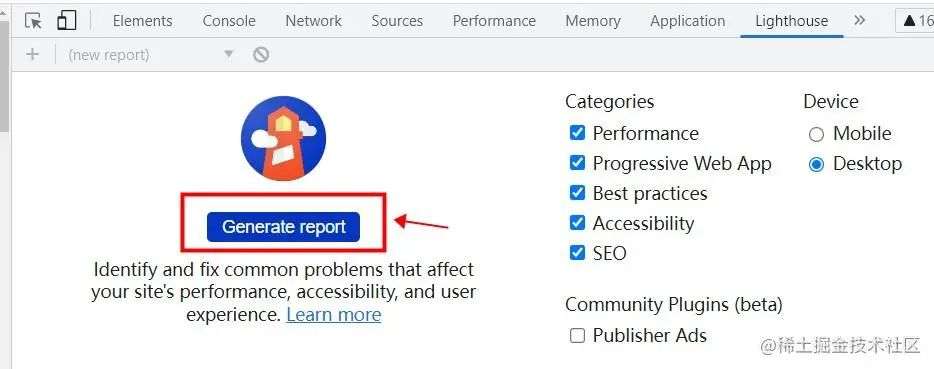Image resolution: width=934 pixels, height=369 pixels.
Task: Uncheck the SEO category
Action: tap(577, 253)
